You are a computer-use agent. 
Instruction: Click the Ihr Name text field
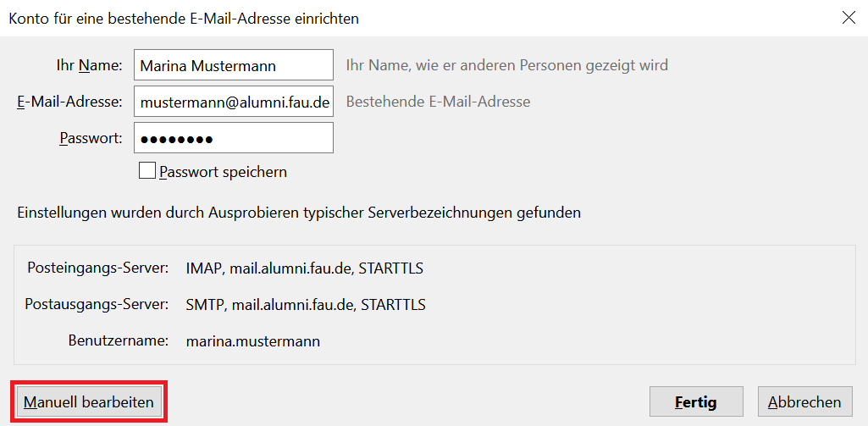[233, 65]
